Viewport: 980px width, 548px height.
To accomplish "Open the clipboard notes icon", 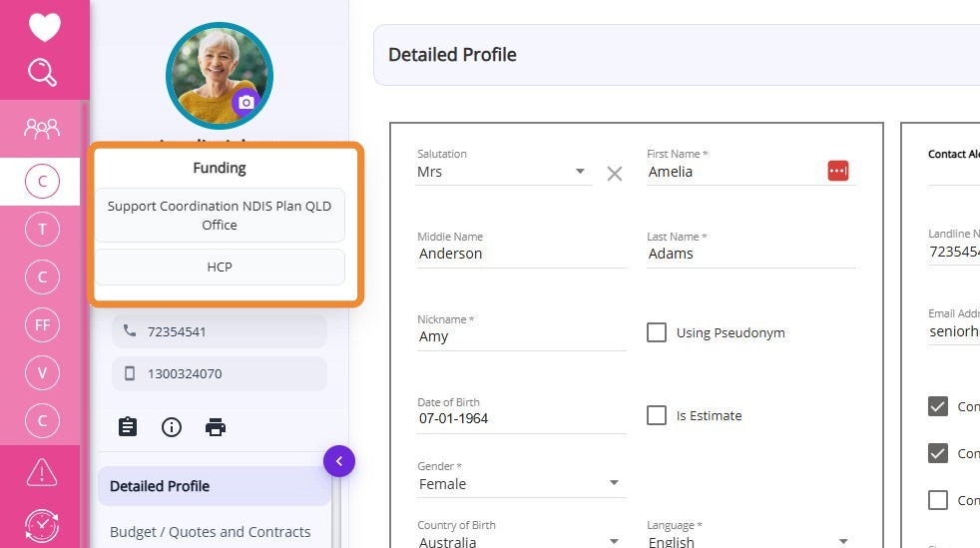I will tap(128, 427).
